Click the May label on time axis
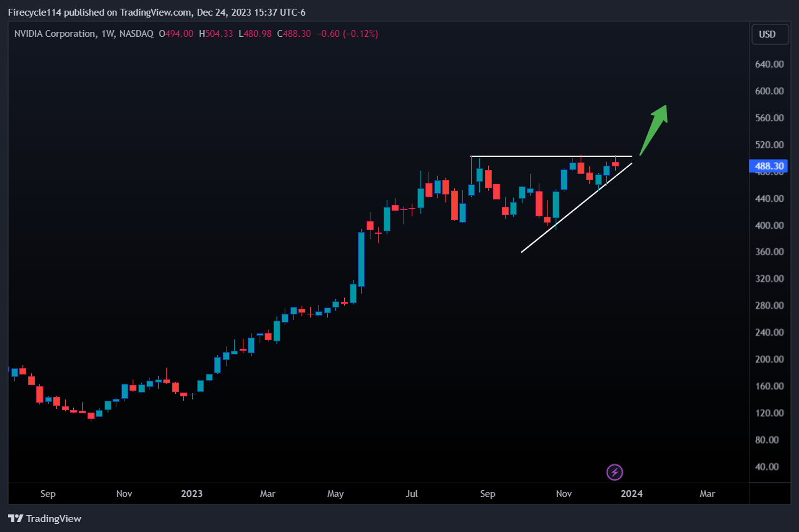799x532 pixels. (x=335, y=494)
